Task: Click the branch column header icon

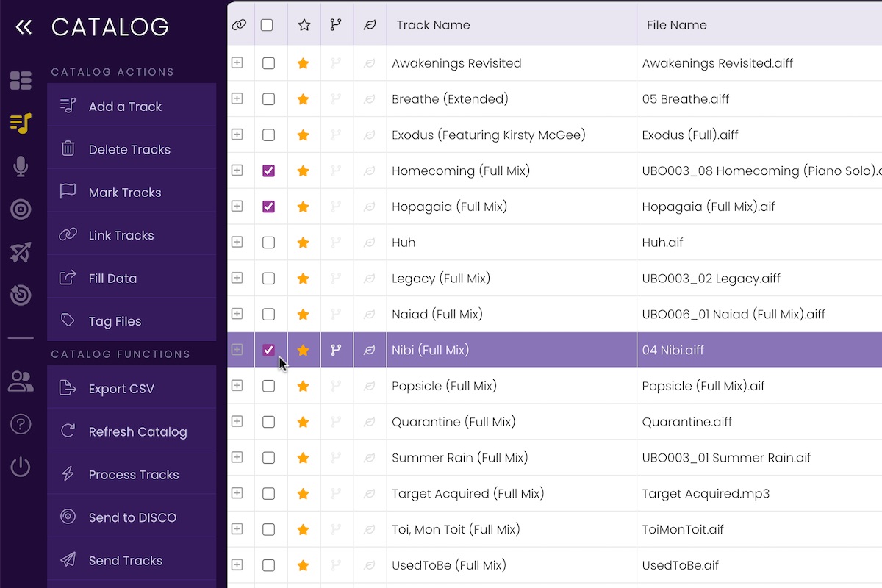Action: 336,25
